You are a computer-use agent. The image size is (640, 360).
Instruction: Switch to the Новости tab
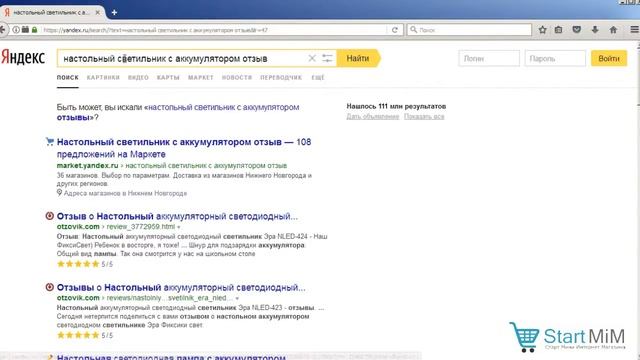(237, 78)
